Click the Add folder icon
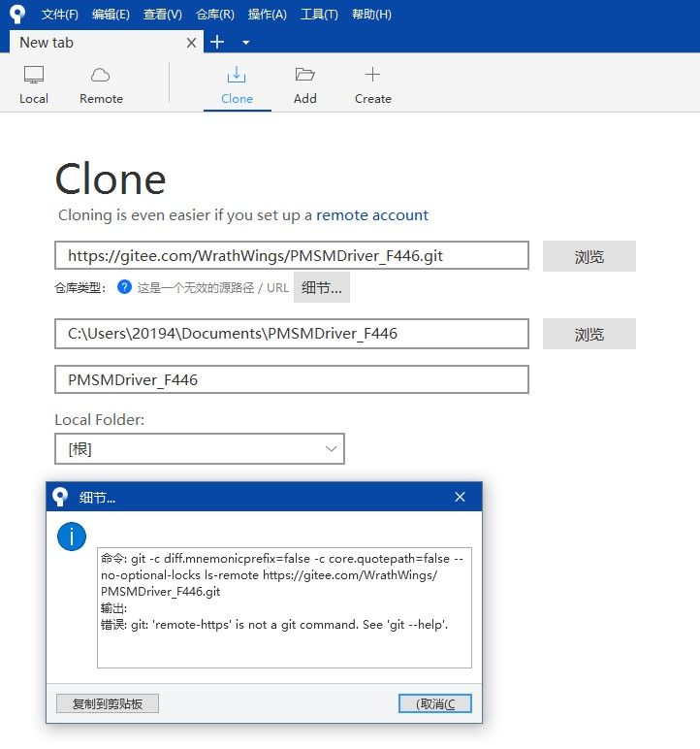The height and width of the screenshot is (749, 700). [305, 76]
